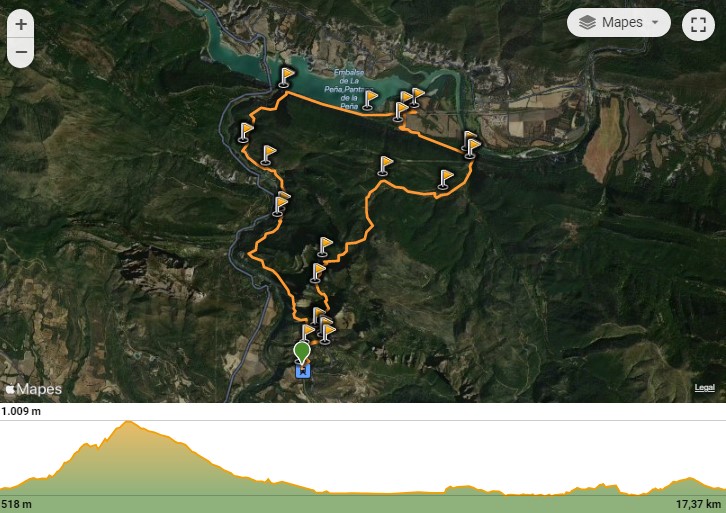The width and height of the screenshot is (726, 513).
Task: Click the highest peak of elevation profile
Action: (x=128, y=421)
